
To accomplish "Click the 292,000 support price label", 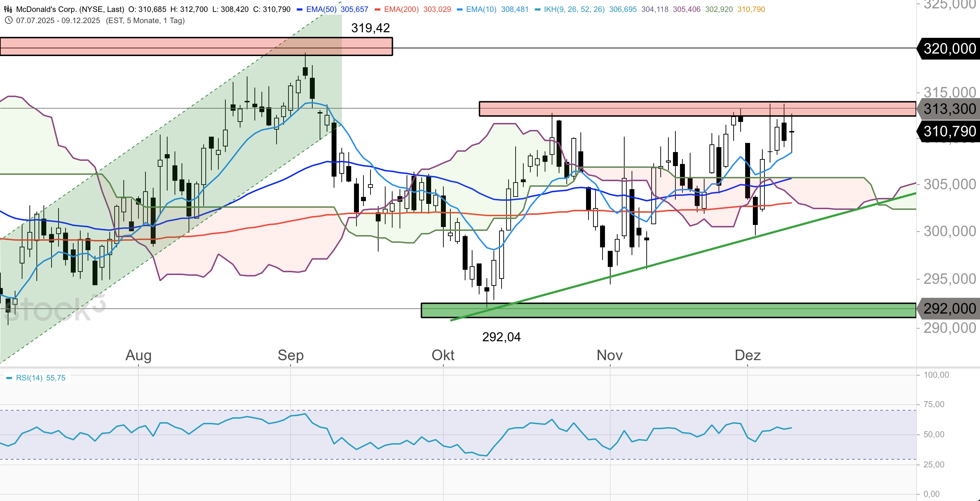I will click(950, 309).
